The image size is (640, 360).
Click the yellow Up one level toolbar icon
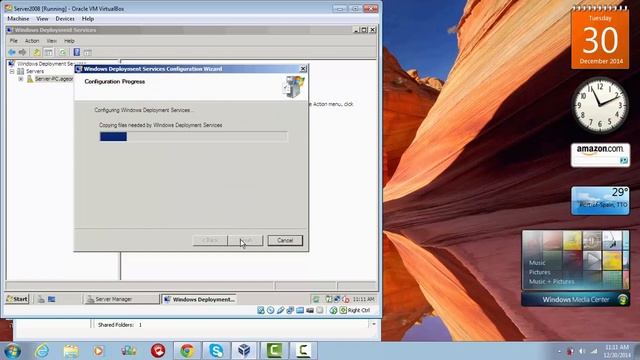(x=37, y=52)
